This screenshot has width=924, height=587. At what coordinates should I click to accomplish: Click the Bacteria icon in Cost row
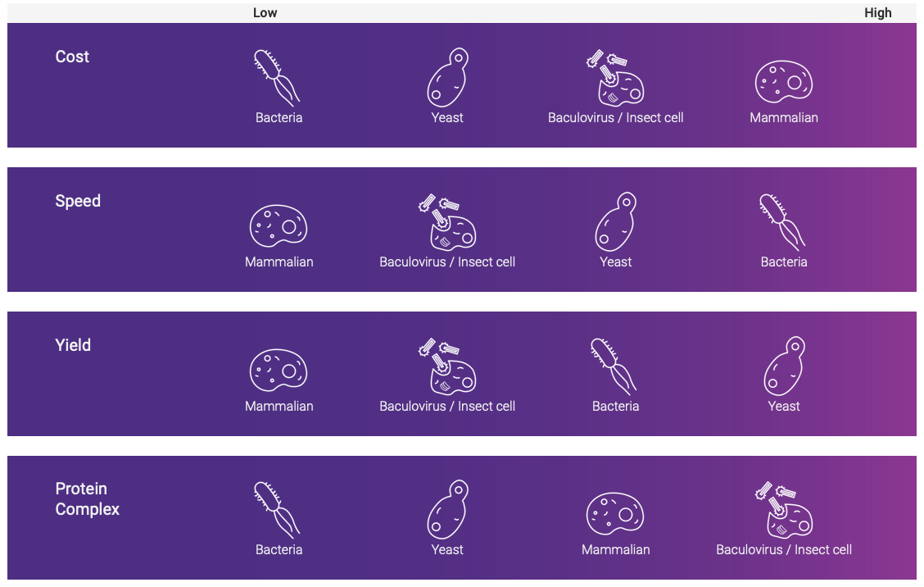[x=278, y=78]
